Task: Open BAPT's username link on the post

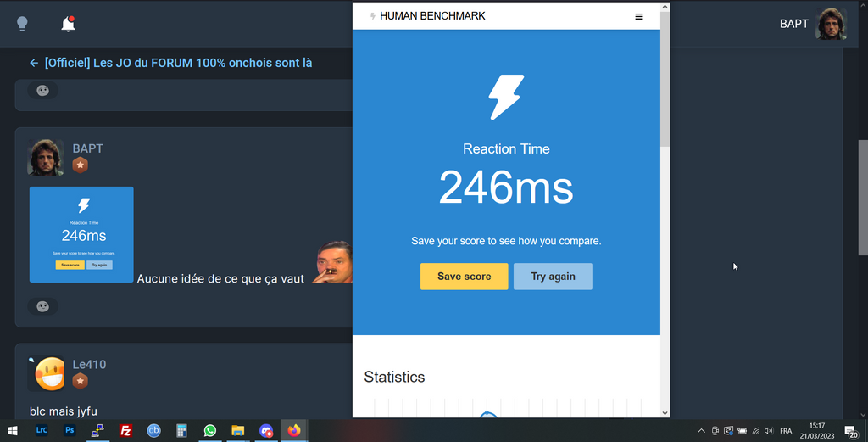Action: [88, 148]
